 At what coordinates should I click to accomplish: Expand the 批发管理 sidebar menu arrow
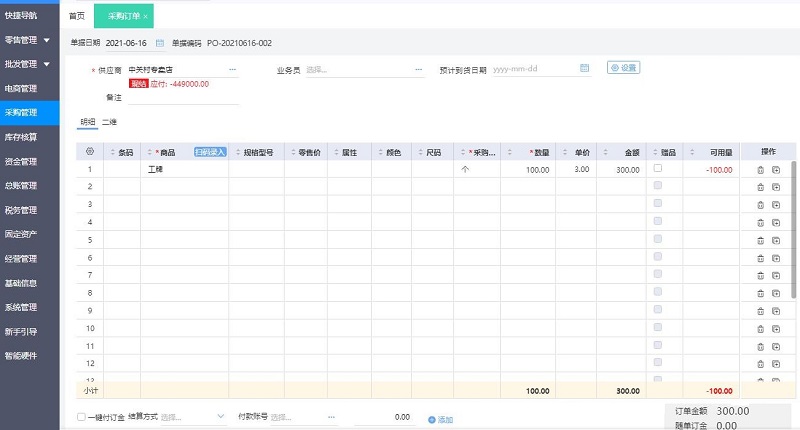(47, 64)
